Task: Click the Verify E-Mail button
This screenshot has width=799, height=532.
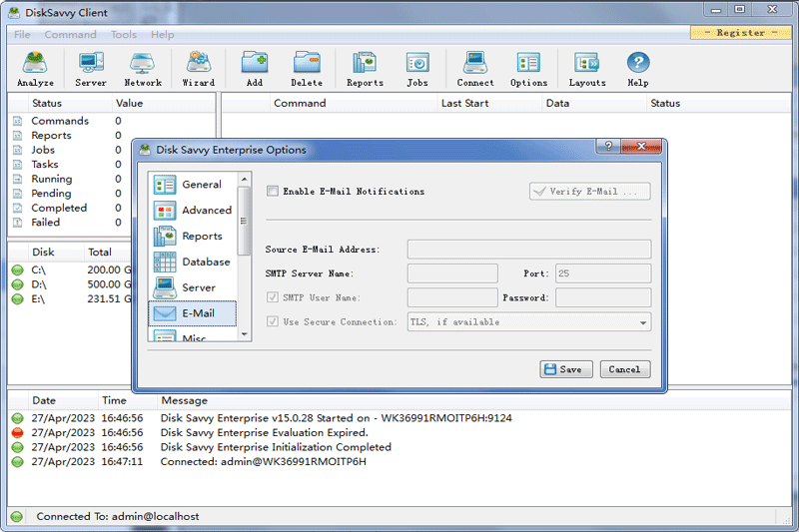Action: point(590,192)
